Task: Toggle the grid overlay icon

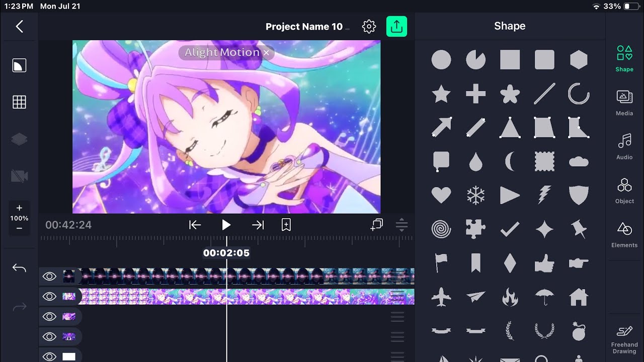Action: [x=19, y=102]
